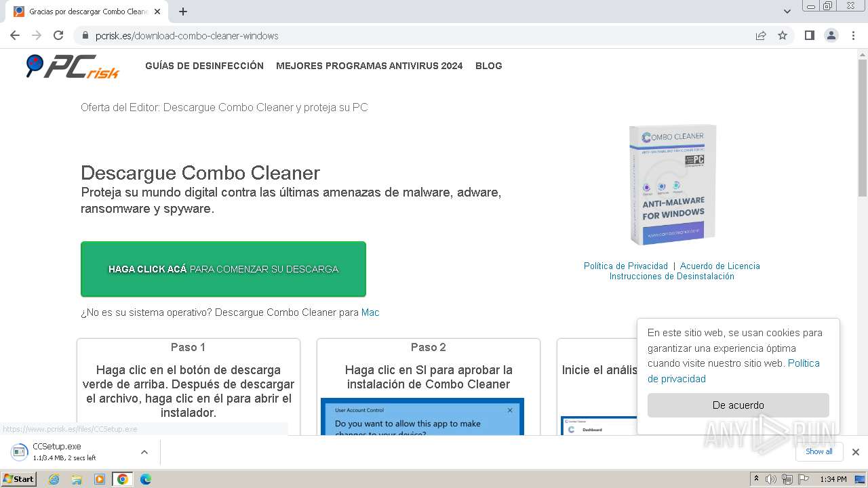The image size is (868, 488).
Task: Go to the Blog section
Action: coord(488,66)
